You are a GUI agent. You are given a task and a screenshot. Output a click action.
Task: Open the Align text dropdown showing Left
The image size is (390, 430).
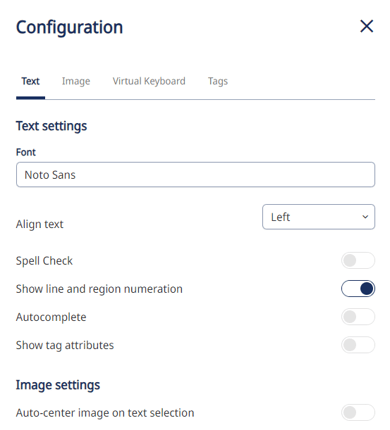[x=318, y=217]
